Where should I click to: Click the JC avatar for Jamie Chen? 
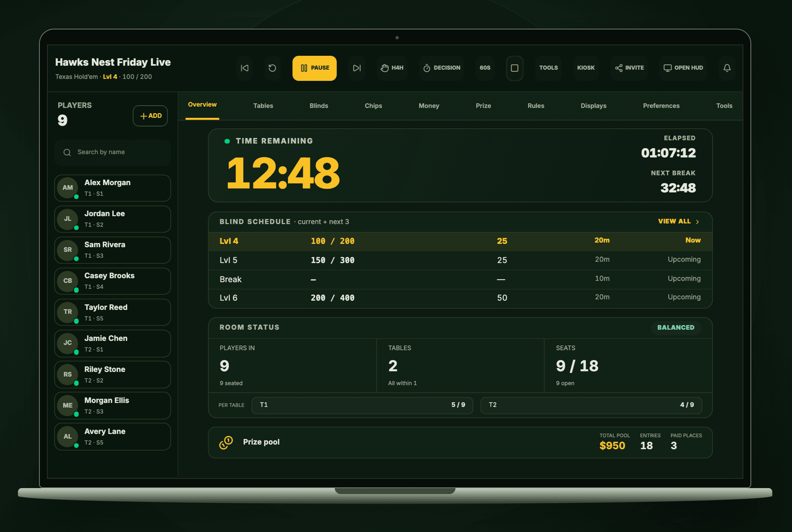click(68, 343)
